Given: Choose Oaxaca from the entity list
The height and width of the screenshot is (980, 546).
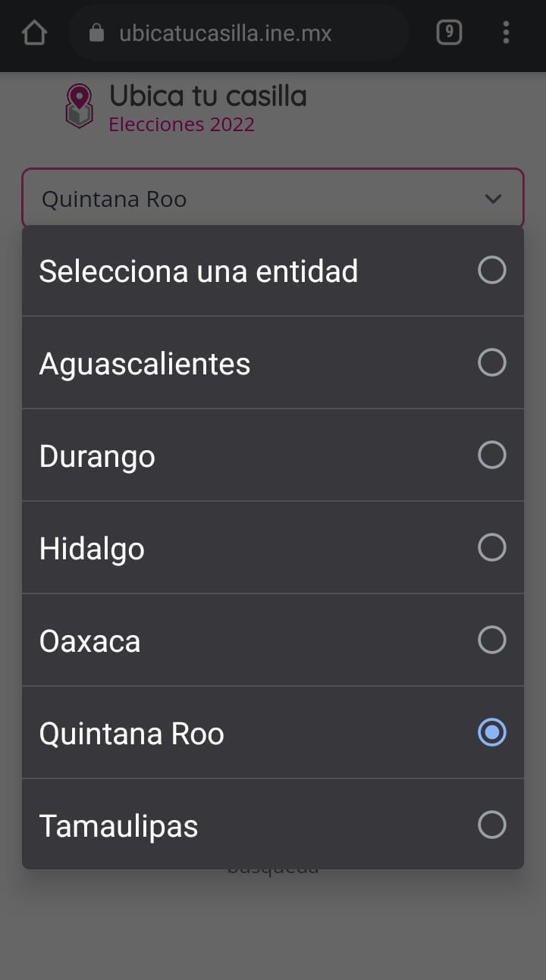Looking at the screenshot, I should click(x=90, y=641).
